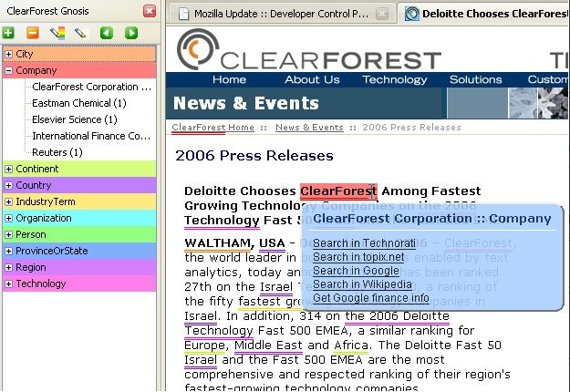Click the green plus expand-all icon
This screenshot has width=570, height=392.
coord(8,33)
